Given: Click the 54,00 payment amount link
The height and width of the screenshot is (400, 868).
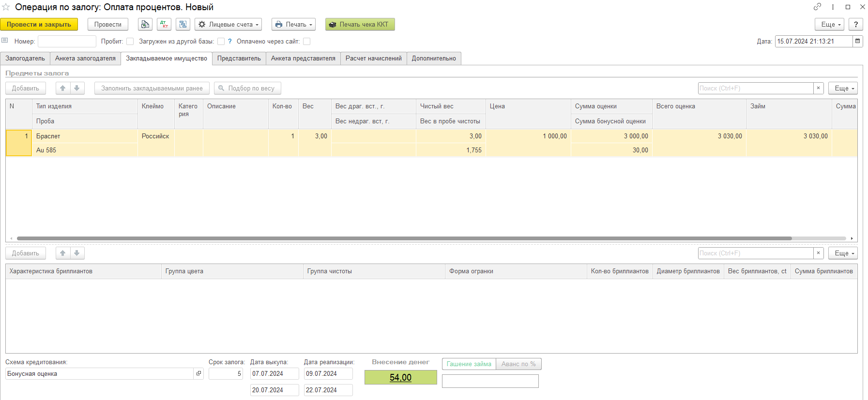Looking at the screenshot, I should tap(400, 377).
